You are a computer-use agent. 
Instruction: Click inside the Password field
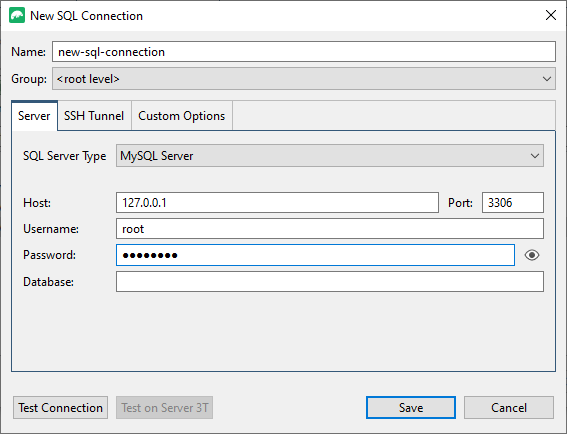(315, 255)
